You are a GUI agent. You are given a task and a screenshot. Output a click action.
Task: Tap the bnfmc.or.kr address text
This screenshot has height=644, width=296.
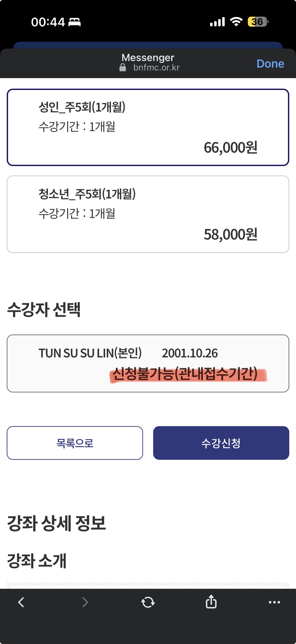coord(157,68)
